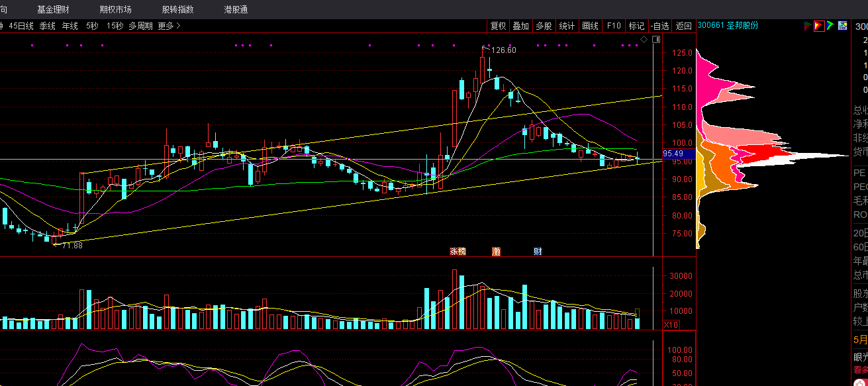
Task: Toggle 叠加 overlay on the chart
Action: click(521, 26)
